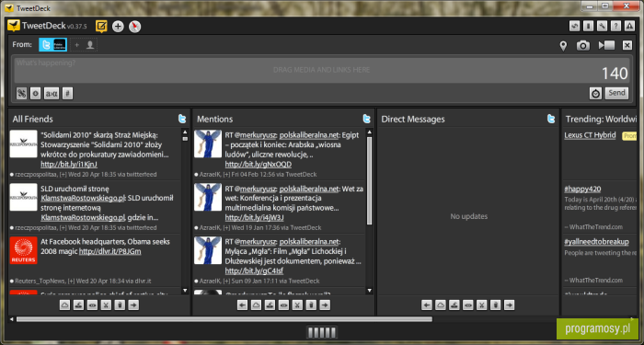Attach a photo using the camera icon
This screenshot has width=644, height=345.
[x=582, y=46]
